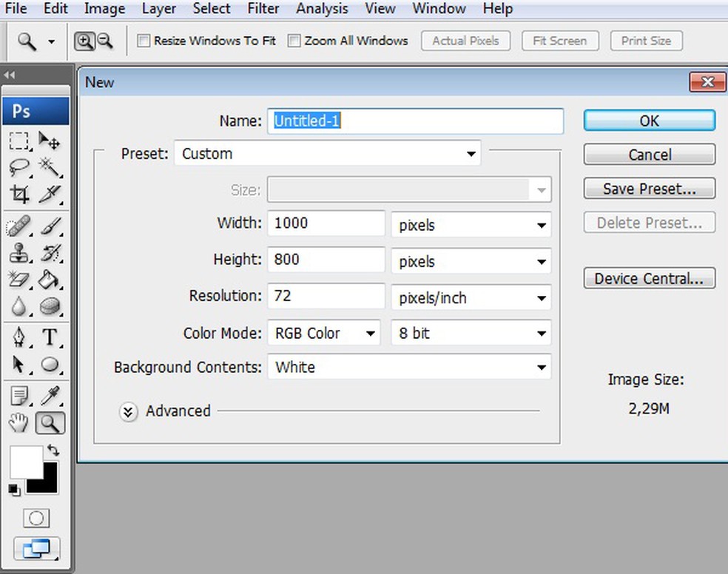Open the Preset dropdown

pyautogui.click(x=327, y=154)
